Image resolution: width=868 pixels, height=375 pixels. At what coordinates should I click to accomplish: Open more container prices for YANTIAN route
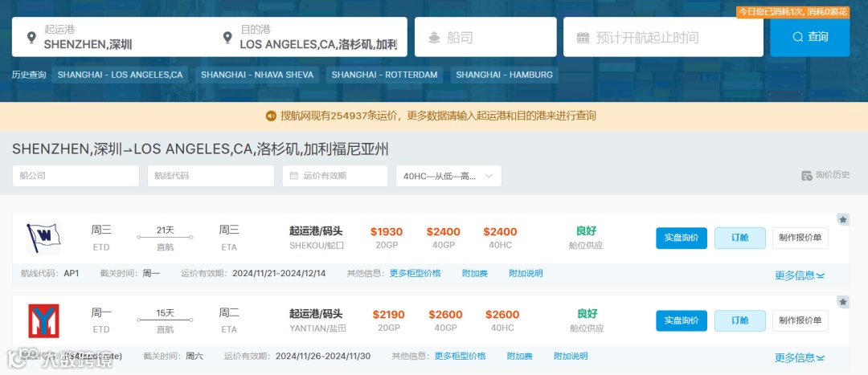[x=460, y=357]
